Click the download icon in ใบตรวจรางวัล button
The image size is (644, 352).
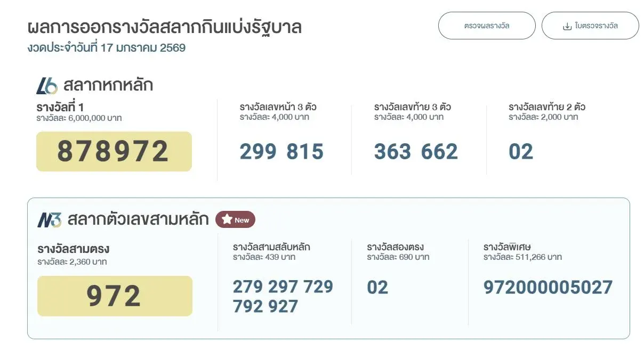point(567,26)
